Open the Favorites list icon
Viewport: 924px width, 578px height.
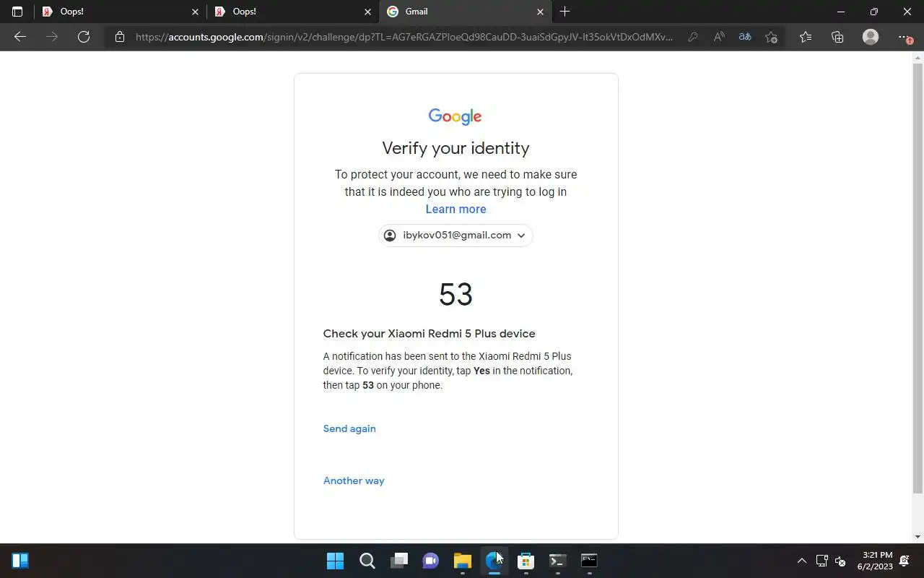pyautogui.click(x=806, y=37)
